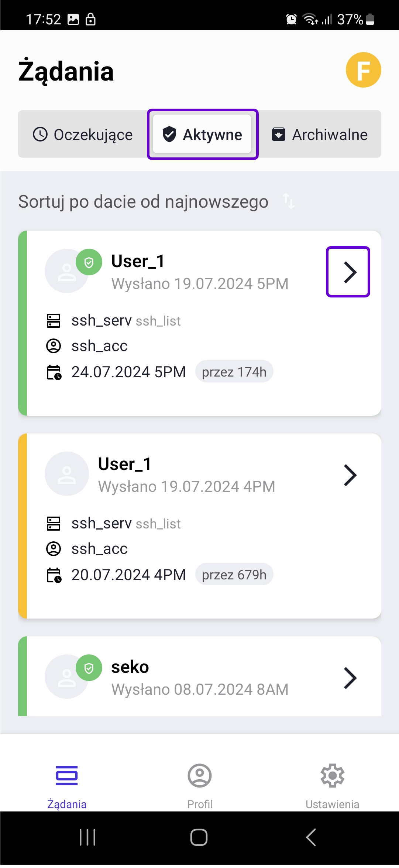Tap account icon beside second ssh_acc
The image size is (399, 868).
coord(54,549)
